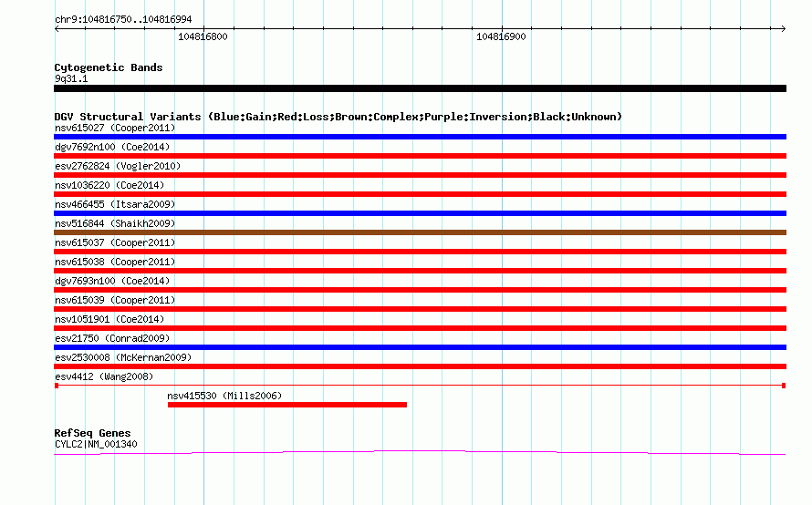Screen dimensions: 812x505
Task: Select the nsv1051901 (Coe2014) label
Action: coord(109,319)
